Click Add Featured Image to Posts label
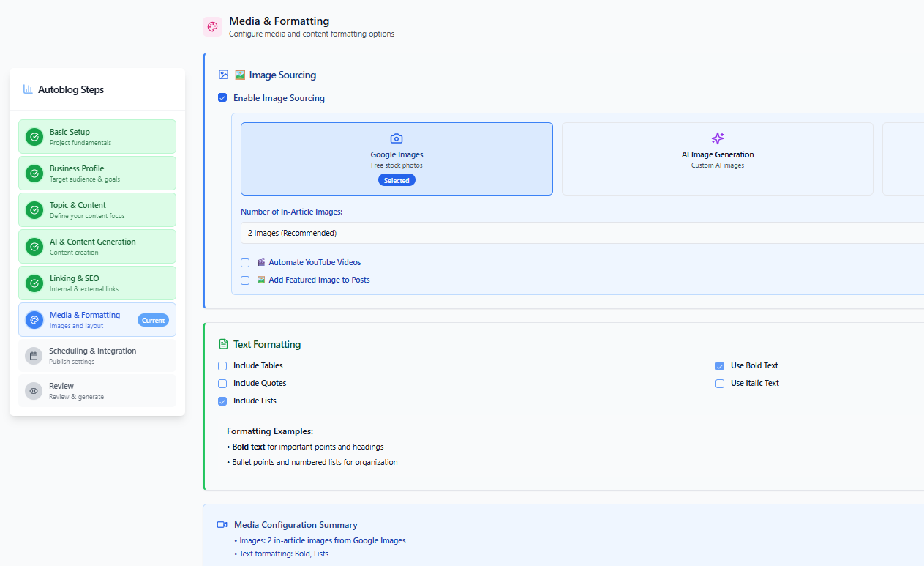The image size is (924, 566). pos(319,280)
